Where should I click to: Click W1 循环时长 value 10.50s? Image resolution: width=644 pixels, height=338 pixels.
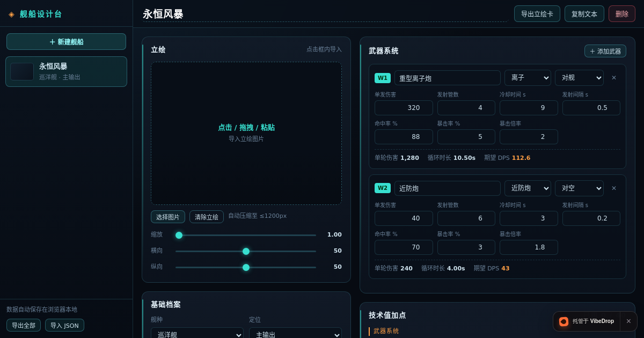tap(464, 158)
